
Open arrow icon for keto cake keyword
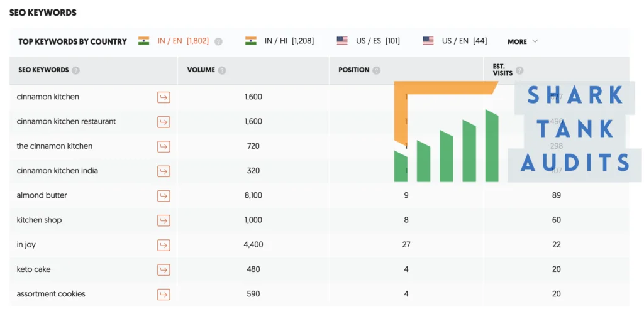(x=164, y=270)
